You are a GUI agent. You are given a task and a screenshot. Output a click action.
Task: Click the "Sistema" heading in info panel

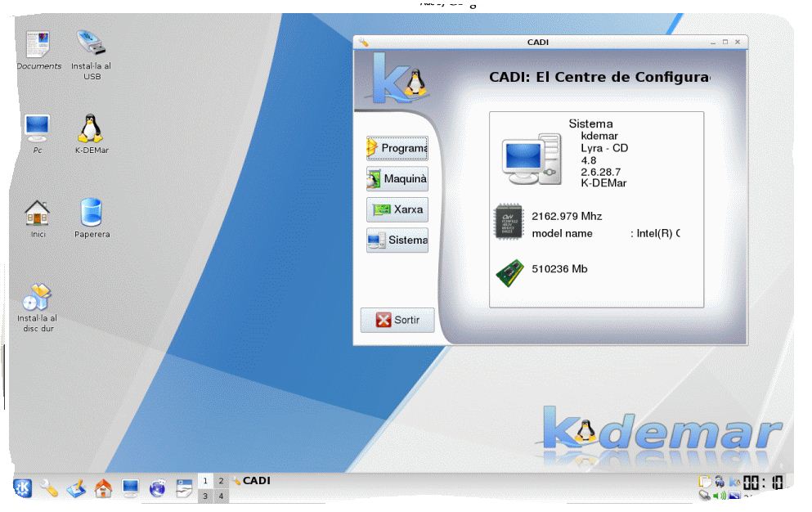[x=590, y=124]
